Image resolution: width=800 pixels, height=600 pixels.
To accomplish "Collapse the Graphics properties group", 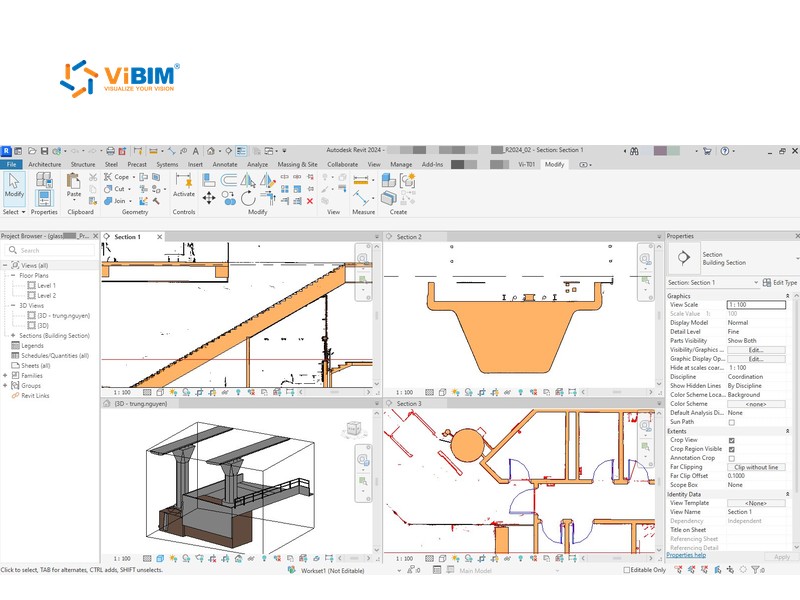I will (x=787, y=296).
